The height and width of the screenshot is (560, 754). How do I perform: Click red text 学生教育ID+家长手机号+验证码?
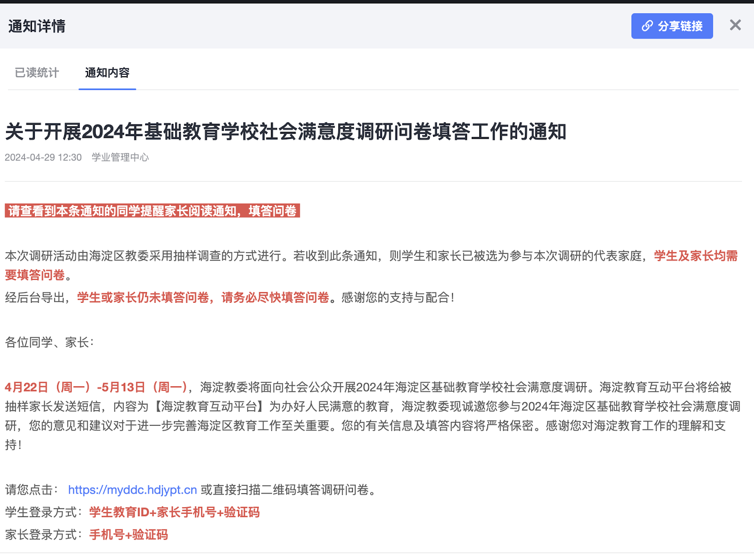(174, 512)
